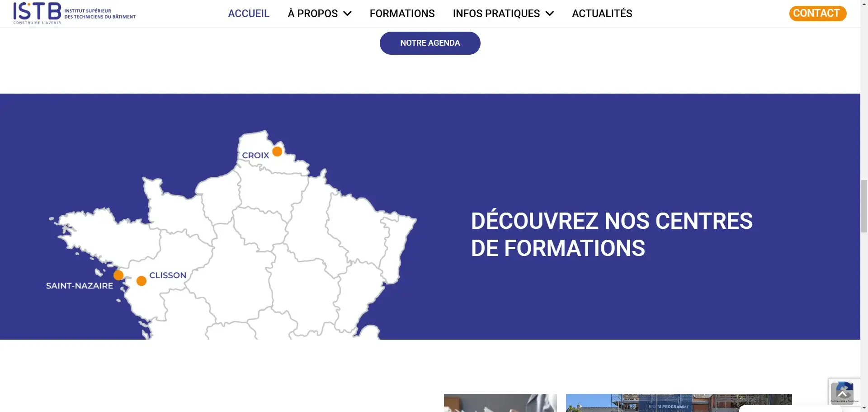Open the ACTUALITÉS menu item
868x412 pixels.
(x=602, y=14)
